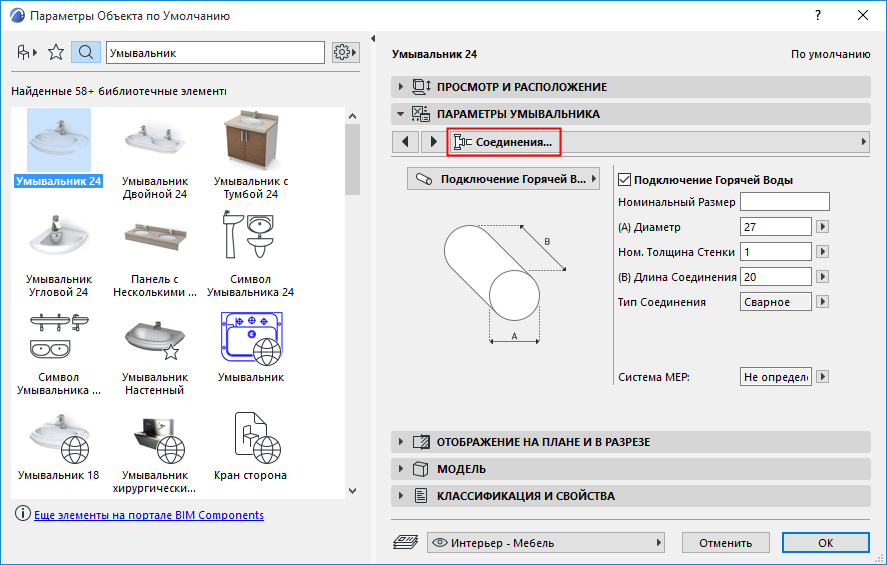Select Умывальник 18 web object
Screen dimensions: 887x565
coord(59,447)
